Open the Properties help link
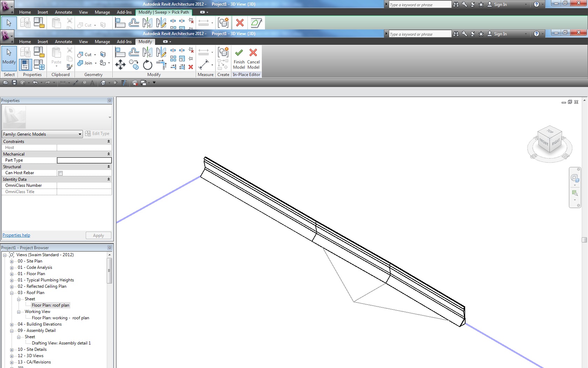 [16, 235]
